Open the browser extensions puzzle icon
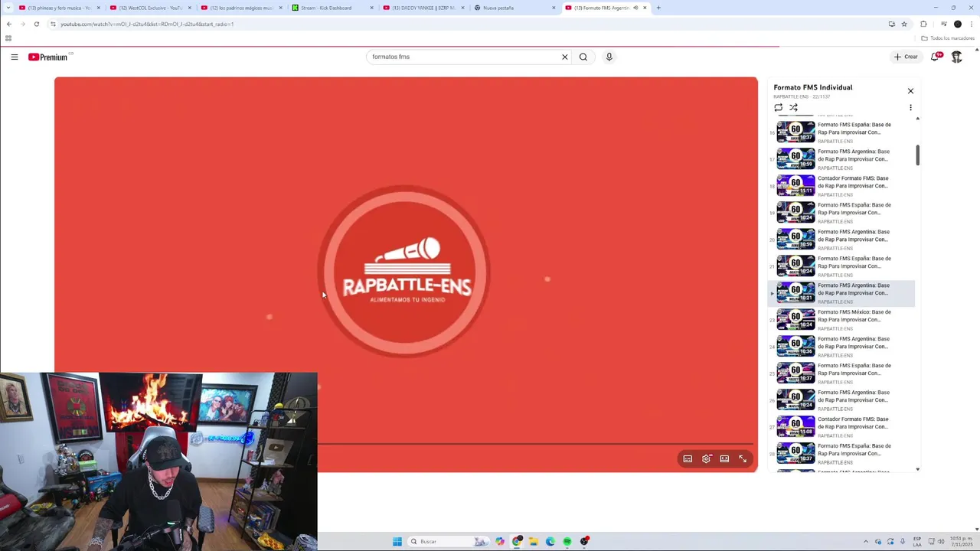 coord(923,24)
